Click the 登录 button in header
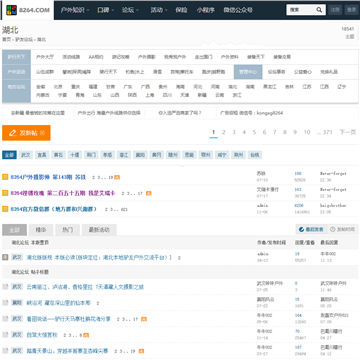The image size is (360, 360). tap(351, 10)
